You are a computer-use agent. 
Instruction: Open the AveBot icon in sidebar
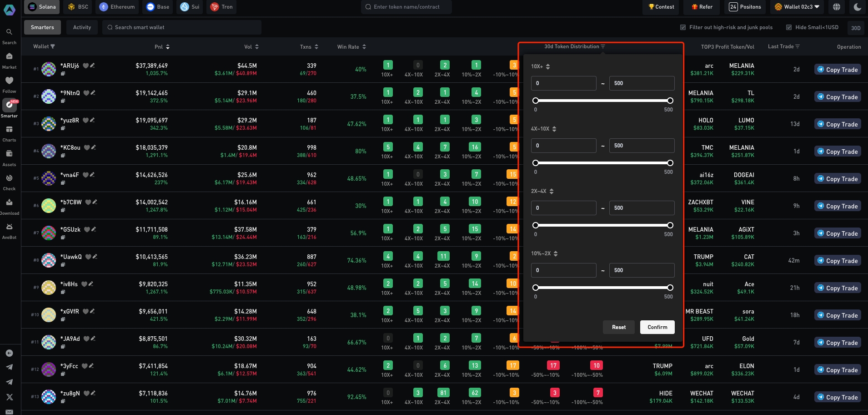tap(9, 227)
